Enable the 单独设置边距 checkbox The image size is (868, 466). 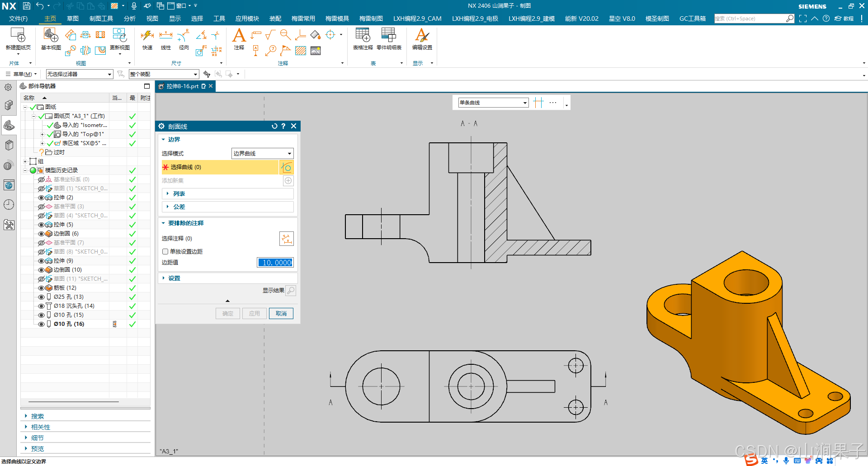tap(165, 252)
